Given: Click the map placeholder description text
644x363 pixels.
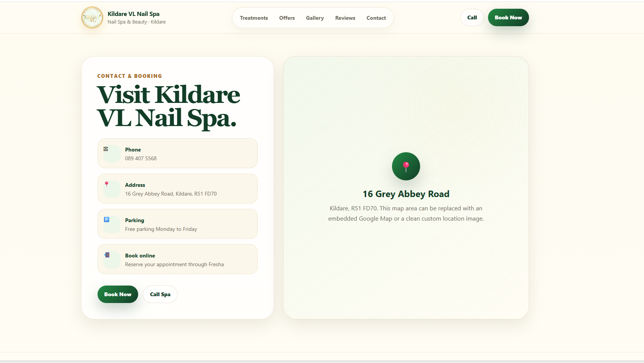Looking at the screenshot, I should (x=406, y=213).
